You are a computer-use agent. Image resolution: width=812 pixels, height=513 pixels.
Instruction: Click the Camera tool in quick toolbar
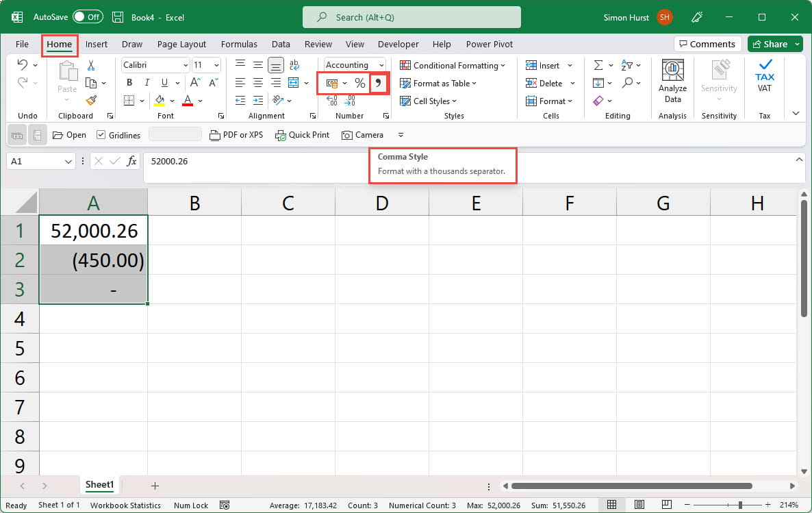362,135
